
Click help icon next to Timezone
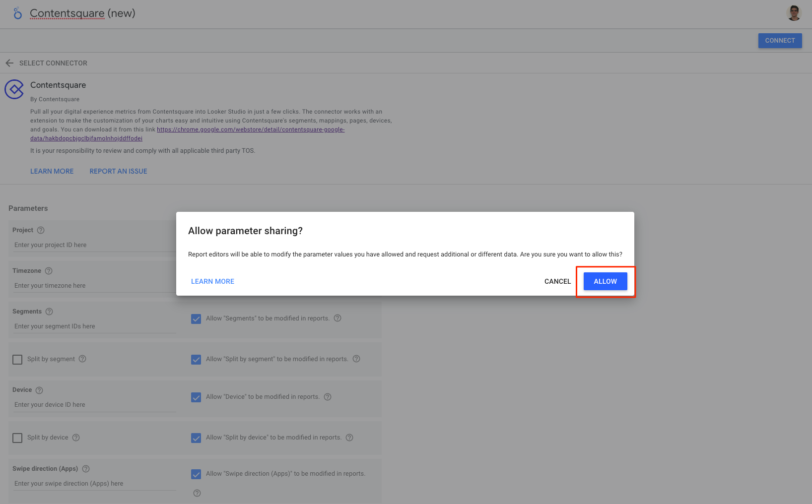click(49, 271)
